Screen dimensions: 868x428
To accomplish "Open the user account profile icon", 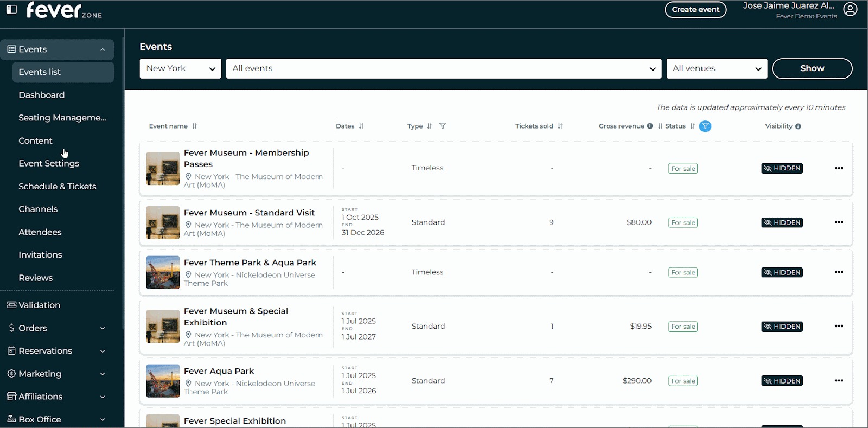I will [x=850, y=9].
